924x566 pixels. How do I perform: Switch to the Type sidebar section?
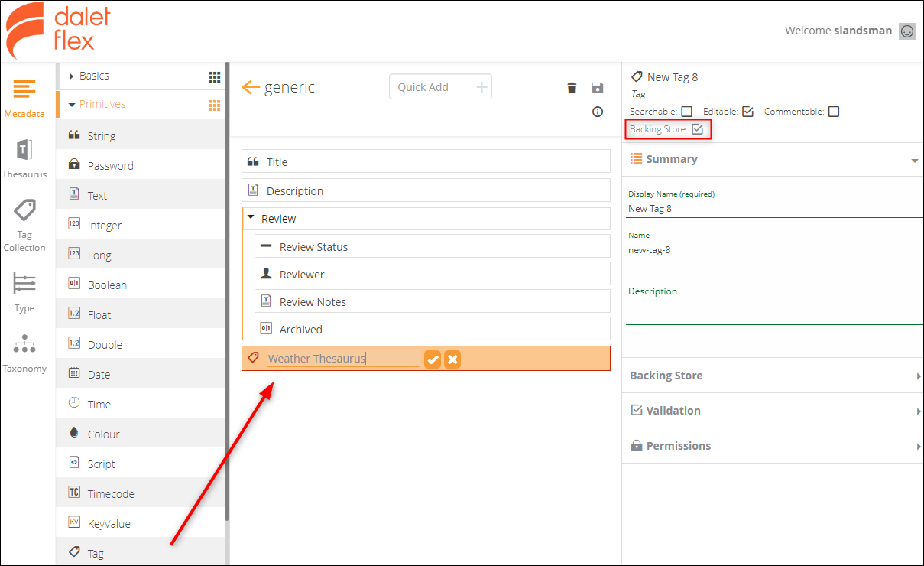25,293
